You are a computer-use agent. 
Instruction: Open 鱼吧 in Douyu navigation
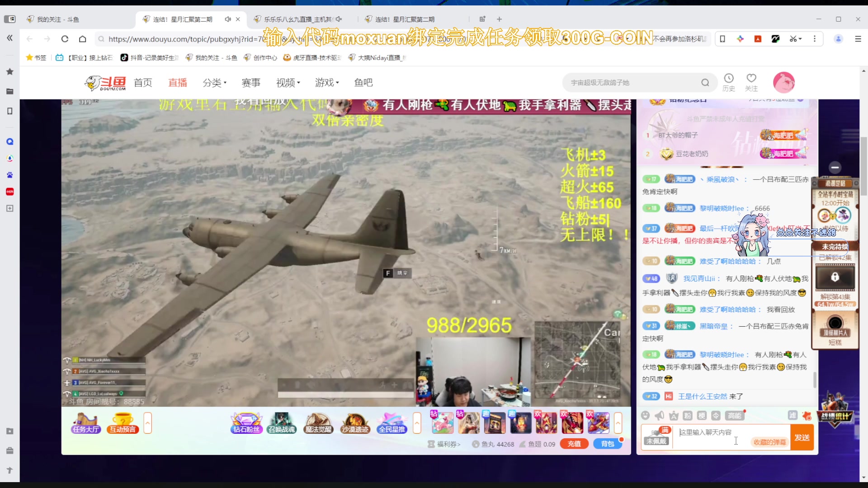363,83
